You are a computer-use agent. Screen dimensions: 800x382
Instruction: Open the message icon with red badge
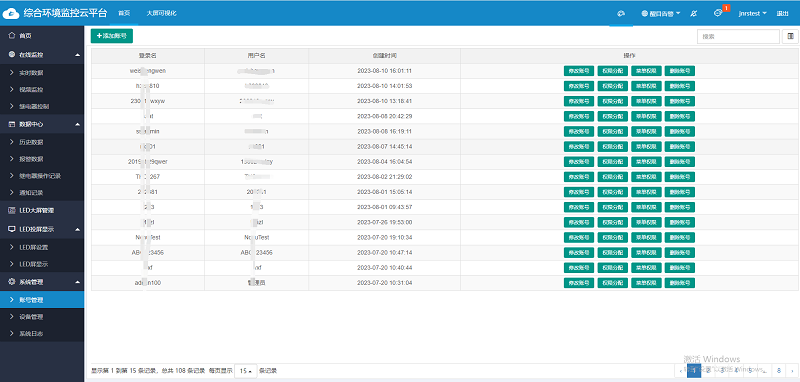pos(718,13)
